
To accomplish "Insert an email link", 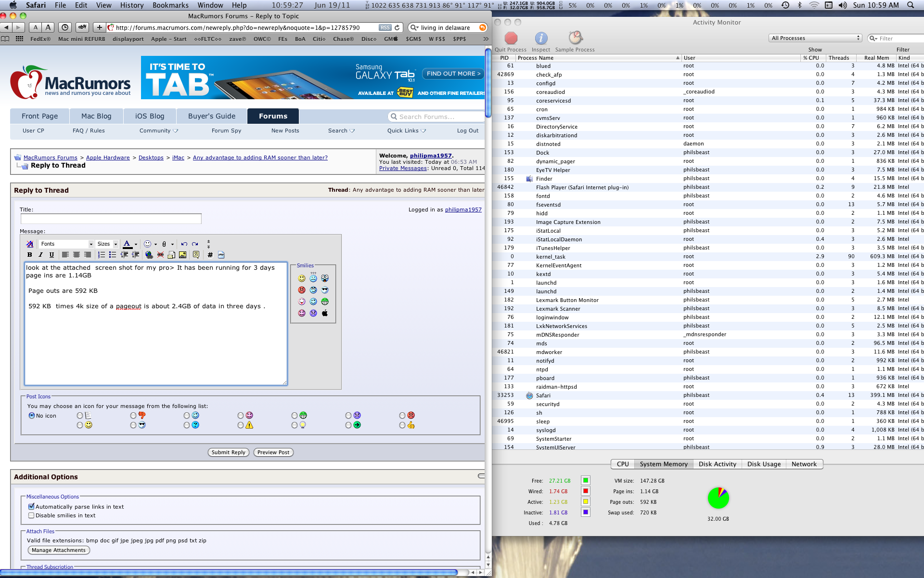I will [171, 255].
